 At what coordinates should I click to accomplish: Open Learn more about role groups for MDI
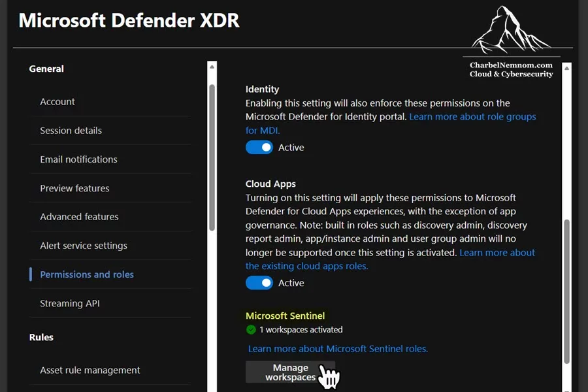(x=391, y=123)
